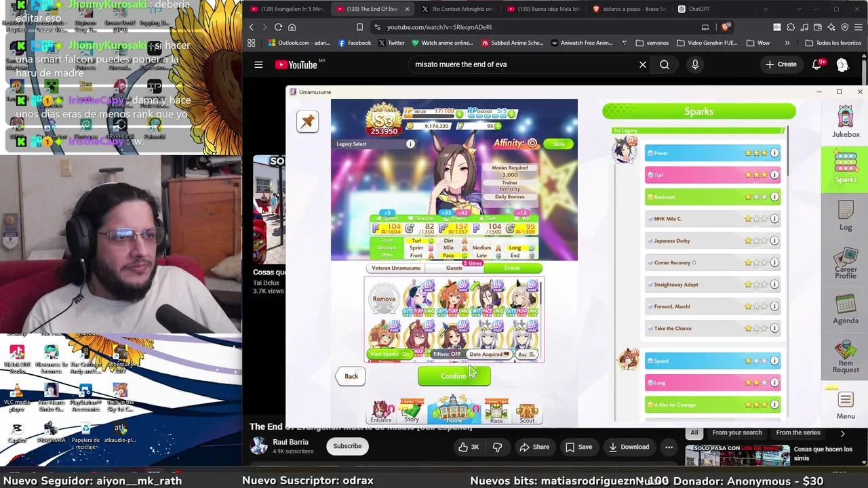Open Career Profile in the sidebar
The height and width of the screenshot is (488, 868).
pos(846,264)
